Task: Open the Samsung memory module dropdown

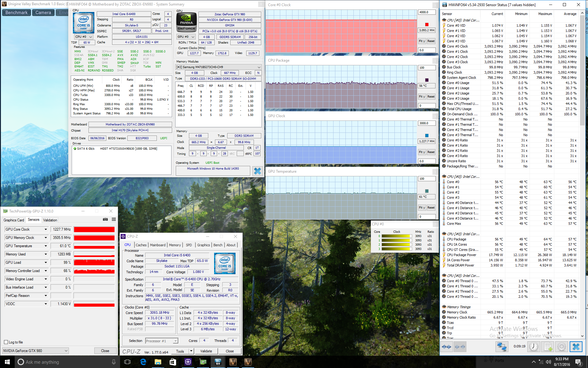Action: pyautogui.click(x=218, y=67)
